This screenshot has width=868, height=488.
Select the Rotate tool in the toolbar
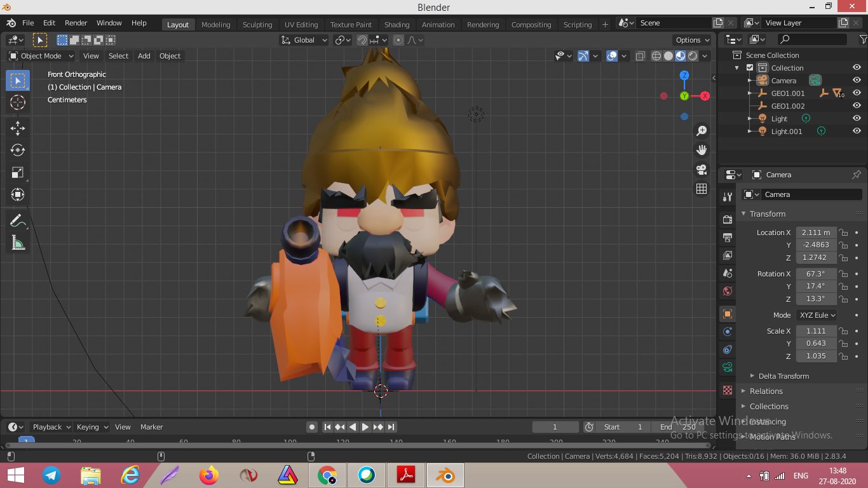[17, 150]
